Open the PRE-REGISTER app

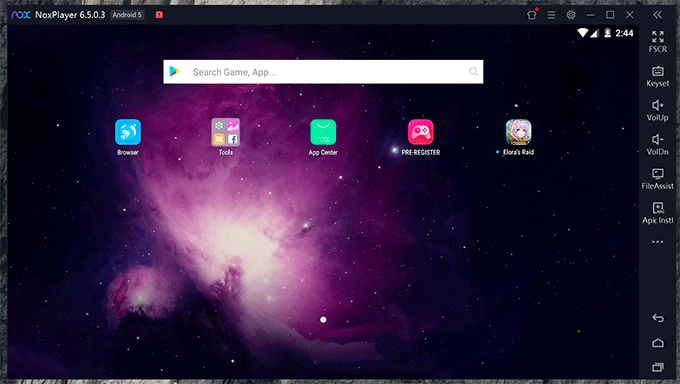(x=421, y=132)
